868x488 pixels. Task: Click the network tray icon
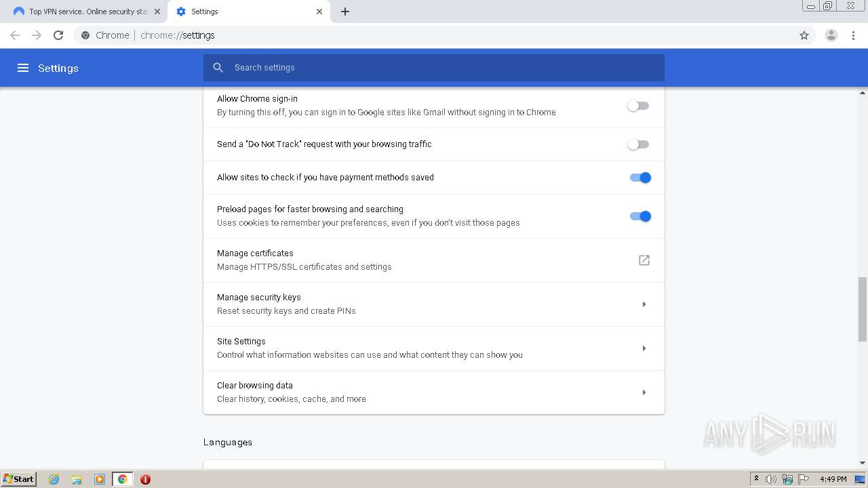click(x=787, y=479)
